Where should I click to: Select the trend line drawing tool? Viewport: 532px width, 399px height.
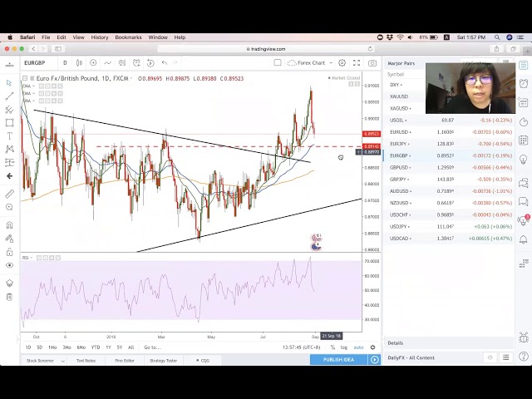click(9, 96)
